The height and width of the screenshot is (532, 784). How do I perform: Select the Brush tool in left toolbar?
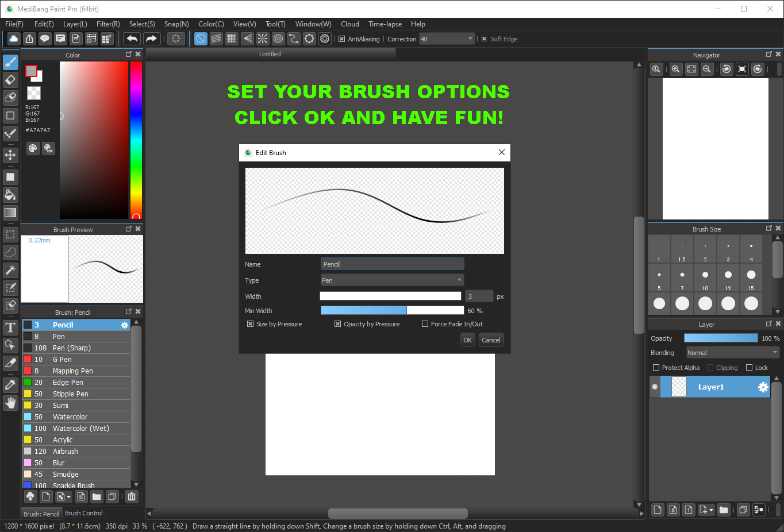(10, 62)
